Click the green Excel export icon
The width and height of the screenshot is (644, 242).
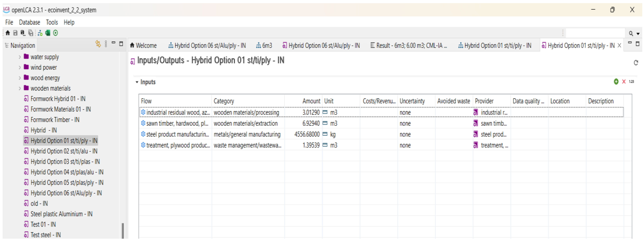(48, 33)
